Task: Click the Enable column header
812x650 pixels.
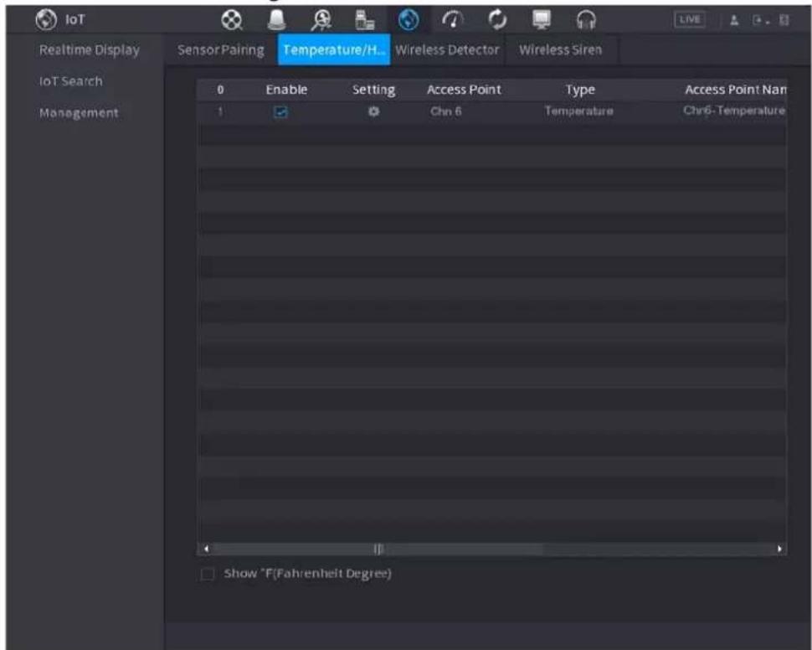Action: point(286,90)
